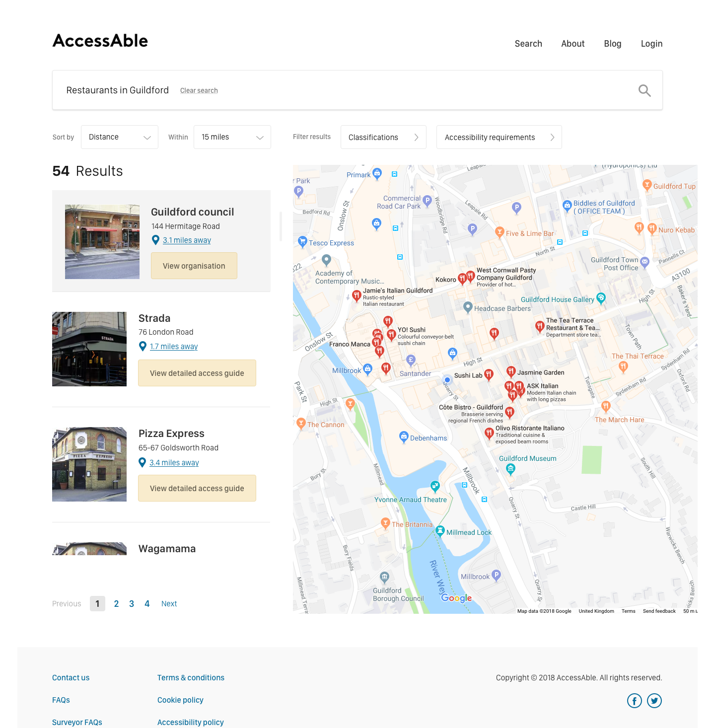Select the Tesco Express map marker
This screenshot has width=715, height=728.
pyautogui.click(x=302, y=241)
